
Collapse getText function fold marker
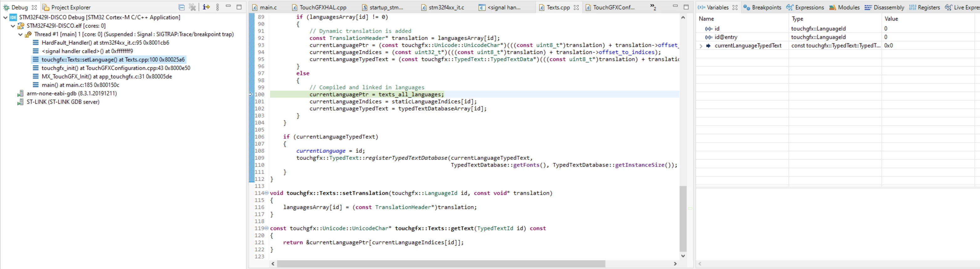click(267, 228)
